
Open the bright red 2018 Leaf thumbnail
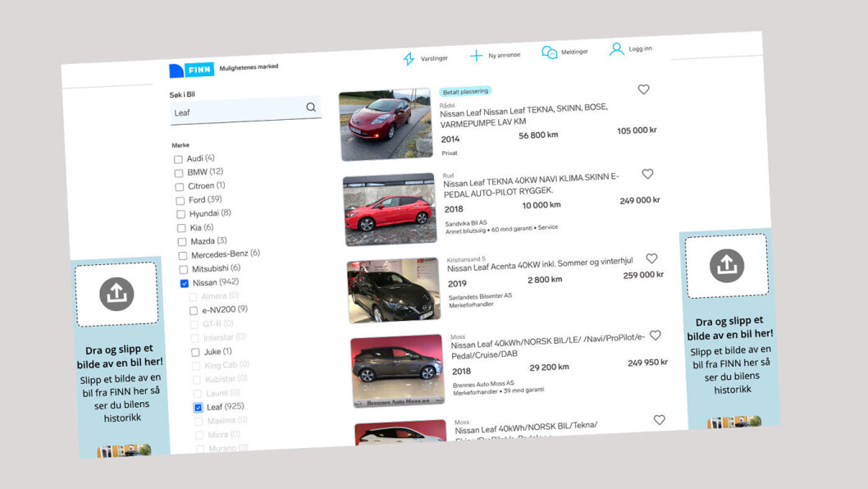point(390,209)
